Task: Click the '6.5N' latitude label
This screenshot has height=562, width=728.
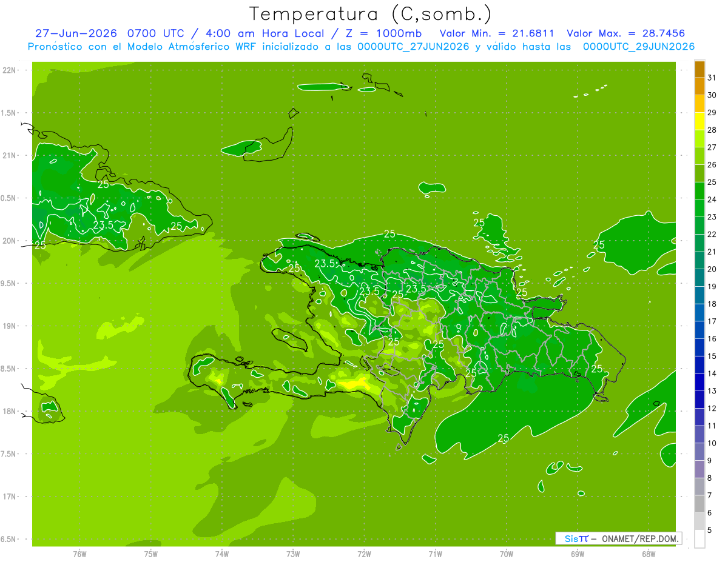Action: [x=9, y=539]
